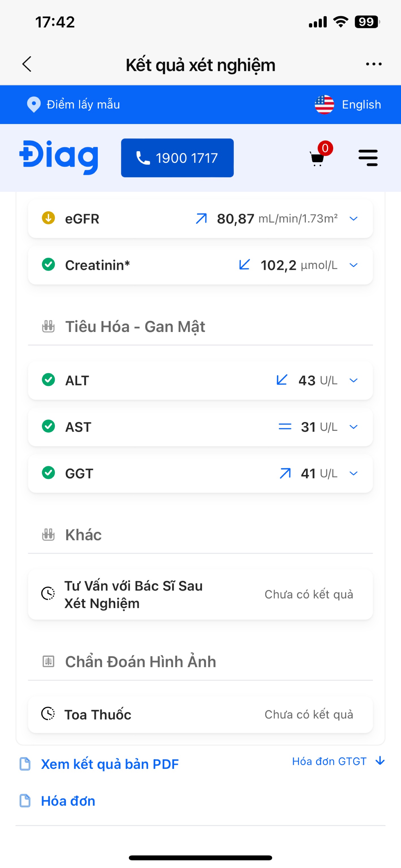Tap the green check beside ALT
The width and height of the screenshot is (401, 868).
pyautogui.click(x=49, y=380)
